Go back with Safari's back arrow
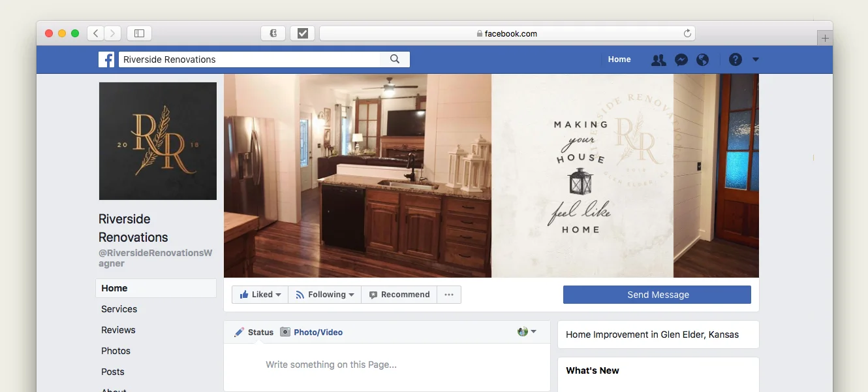The height and width of the screenshot is (392, 868). [96, 33]
